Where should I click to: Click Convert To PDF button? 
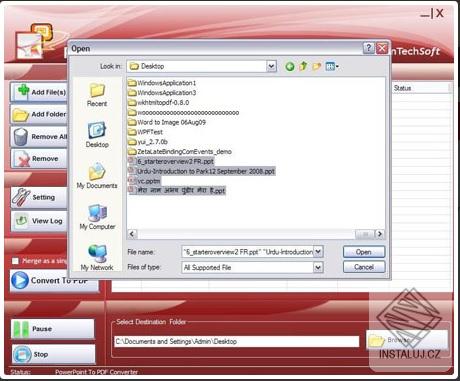[x=54, y=281]
